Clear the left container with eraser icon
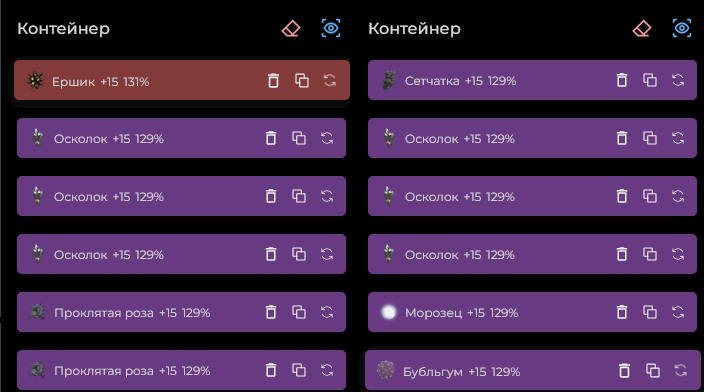This screenshot has height=392, width=704. point(291,29)
